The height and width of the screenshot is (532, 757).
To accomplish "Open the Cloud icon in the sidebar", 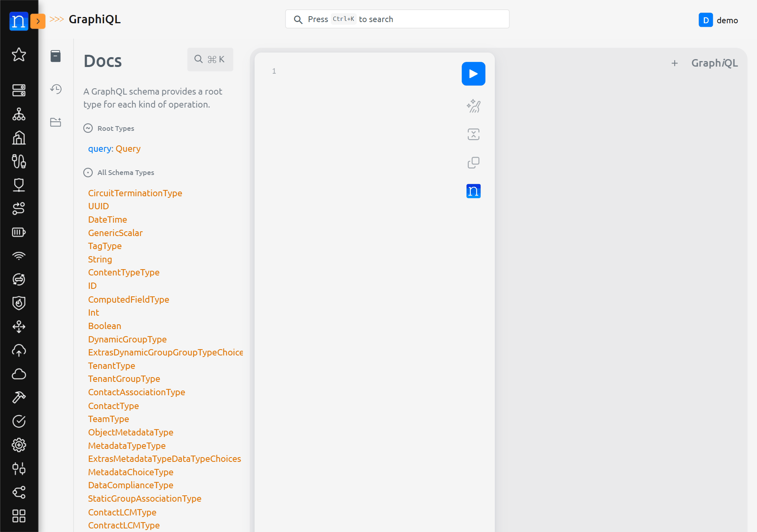I will click(x=19, y=374).
